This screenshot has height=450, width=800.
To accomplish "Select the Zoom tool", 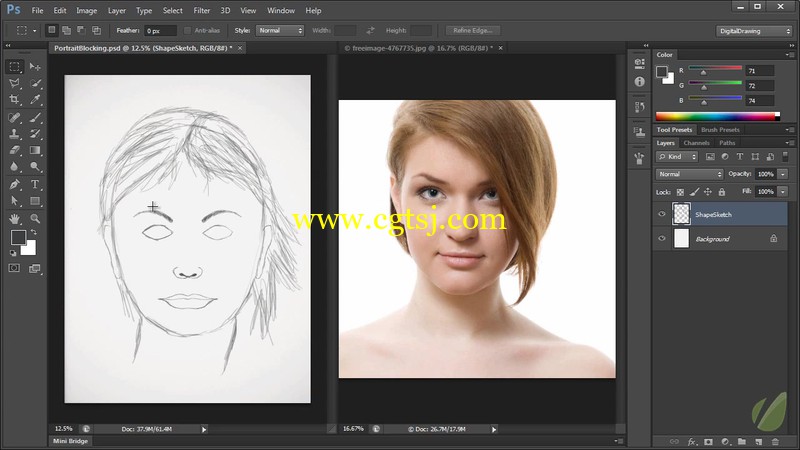I will click(35, 219).
